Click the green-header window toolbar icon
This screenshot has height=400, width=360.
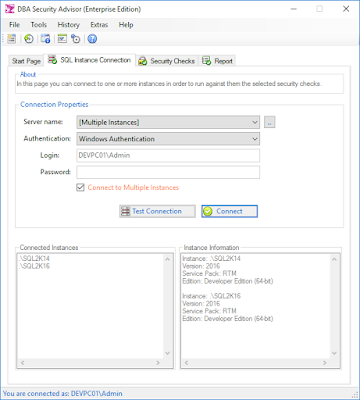(62, 39)
